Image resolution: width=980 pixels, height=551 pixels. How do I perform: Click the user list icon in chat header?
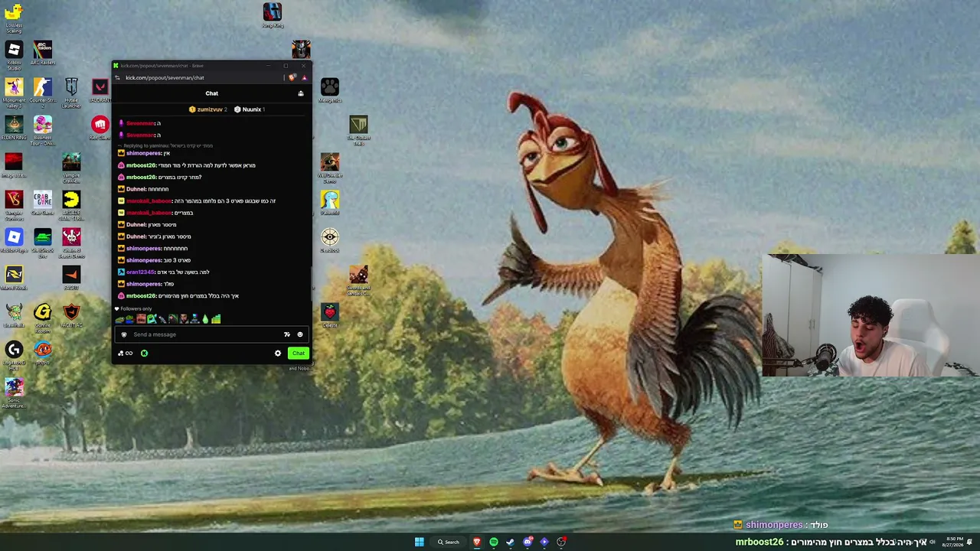pos(301,93)
